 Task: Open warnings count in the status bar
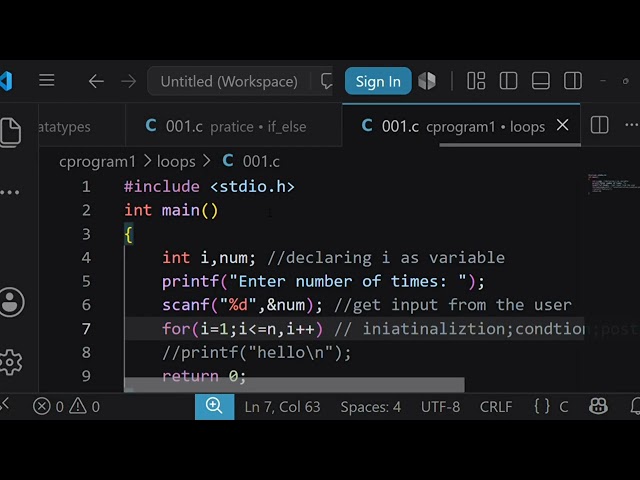point(84,407)
